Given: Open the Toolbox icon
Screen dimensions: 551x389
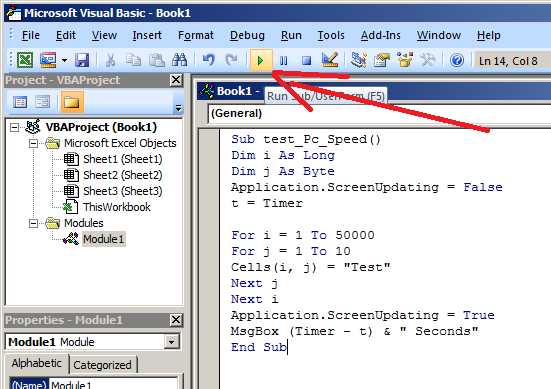Looking at the screenshot, I should [x=428, y=60].
